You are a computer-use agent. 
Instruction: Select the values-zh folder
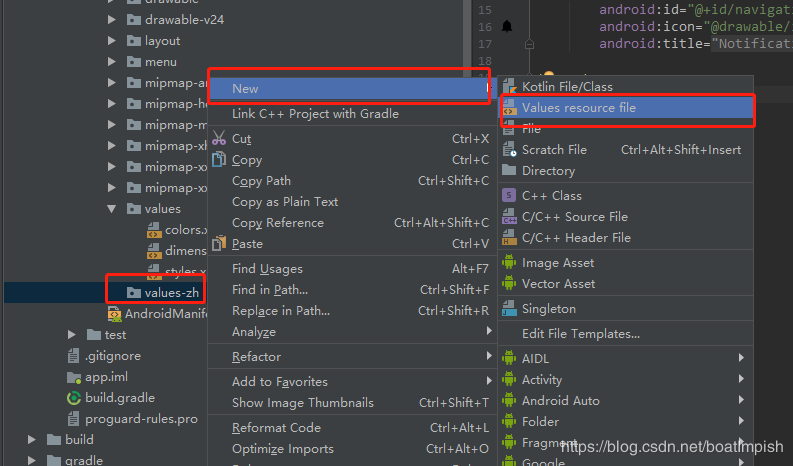click(x=171, y=292)
